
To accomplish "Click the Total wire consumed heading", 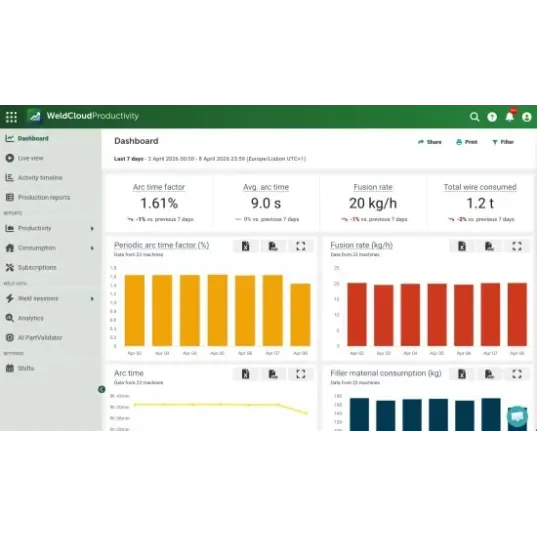I will tap(480, 187).
